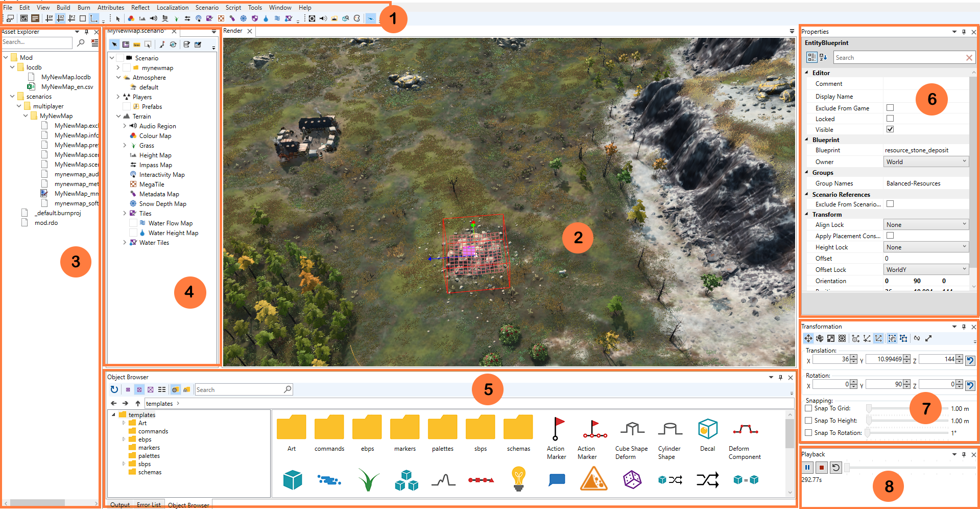Open the Build menu
The width and height of the screenshot is (980, 509).
pos(63,7)
